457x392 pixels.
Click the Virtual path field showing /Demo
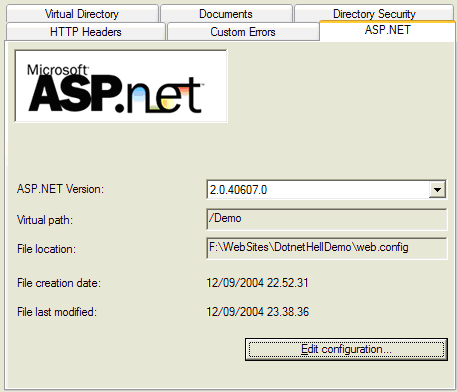(x=327, y=219)
